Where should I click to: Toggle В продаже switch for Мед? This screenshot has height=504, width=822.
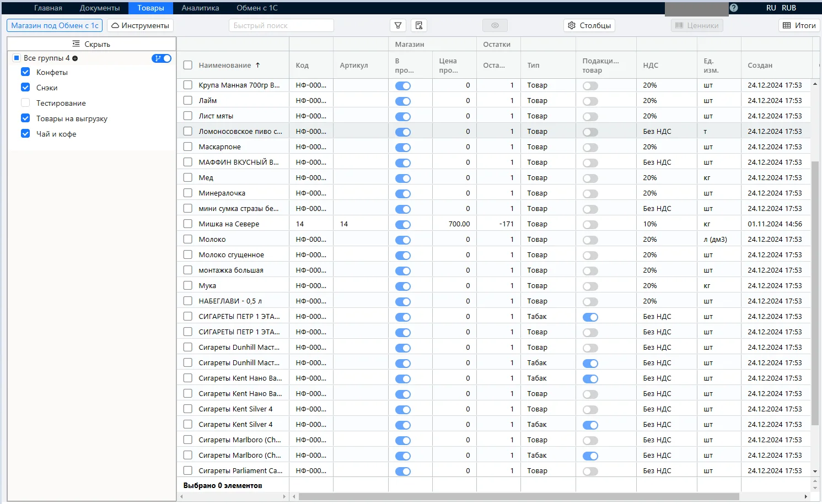click(x=403, y=178)
